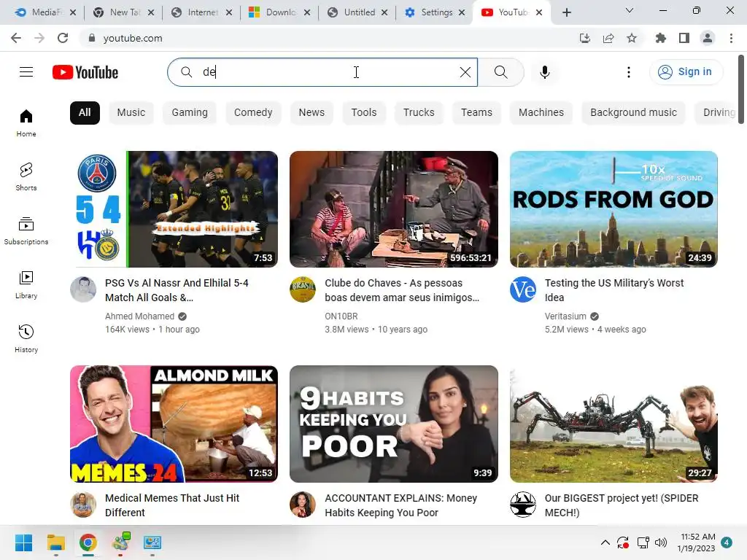Screen dimensions: 747x560
Task: Select the Machines filter chip
Action: point(541,113)
